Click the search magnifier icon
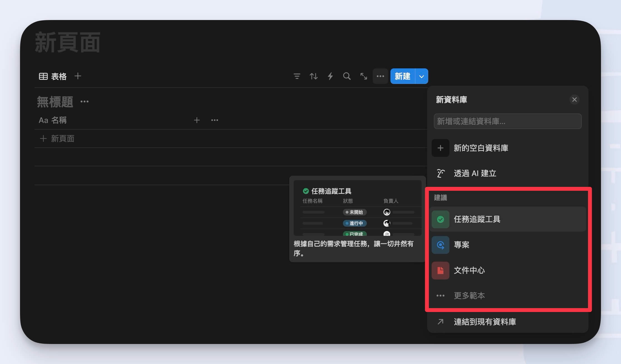621x364 pixels. (347, 76)
